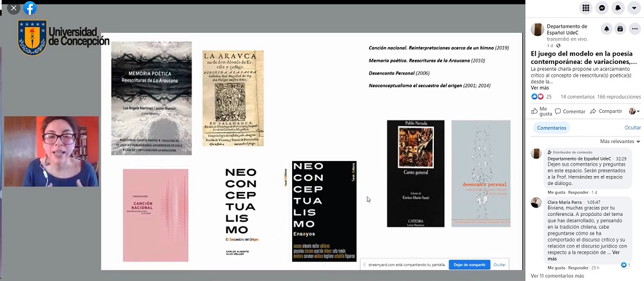Open the top bar notifications bell
Viewport: 644px width, 281px height.
click(618, 8)
